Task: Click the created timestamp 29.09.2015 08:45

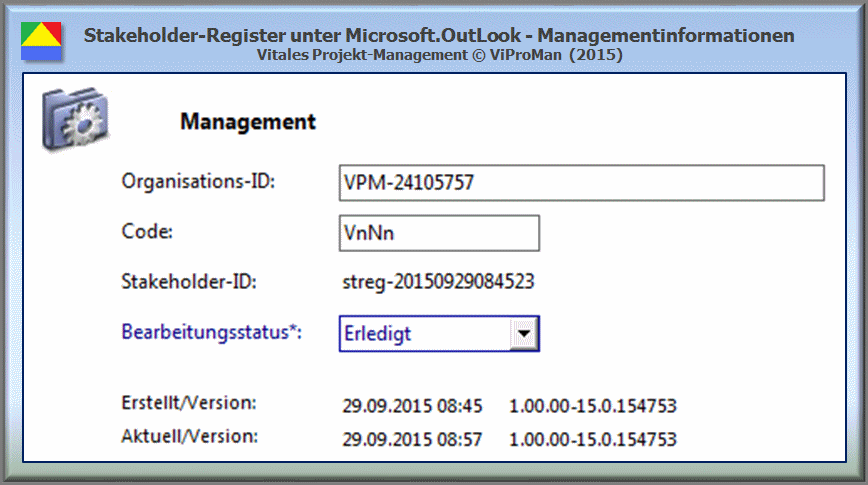Action: point(412,406)
